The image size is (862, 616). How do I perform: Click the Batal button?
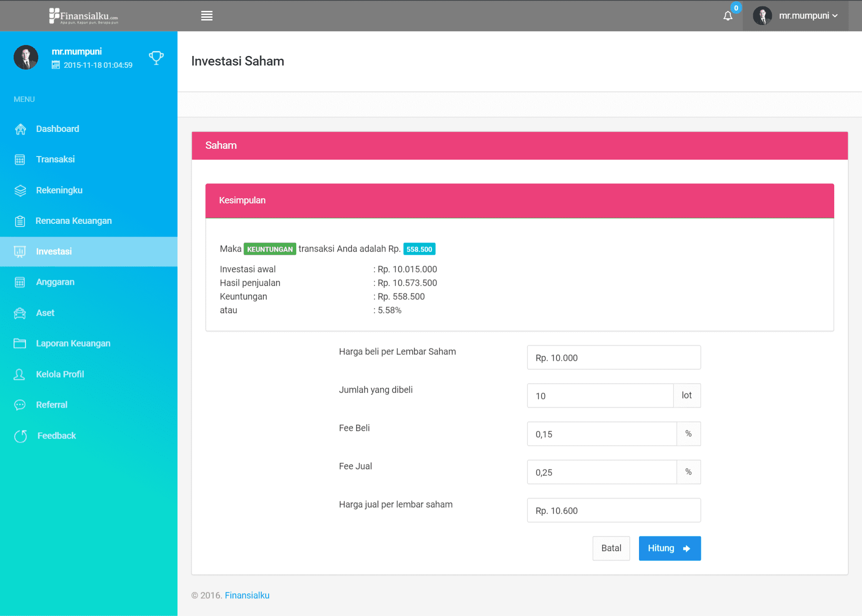click(x=611, y=548)
